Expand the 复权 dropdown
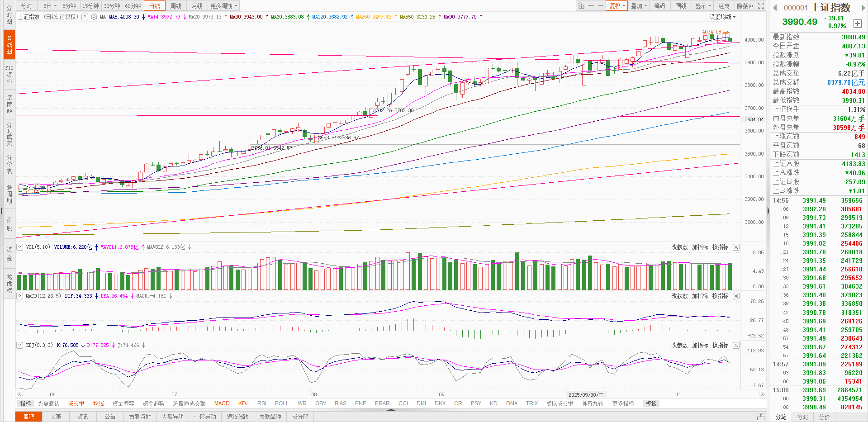 point(617,6)
